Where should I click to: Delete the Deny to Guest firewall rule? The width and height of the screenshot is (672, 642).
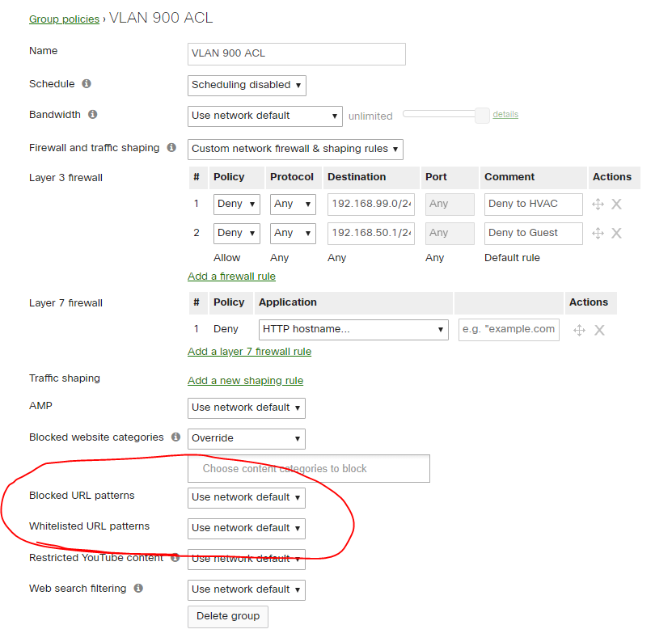pyautogui.click(x=615, y=233)
